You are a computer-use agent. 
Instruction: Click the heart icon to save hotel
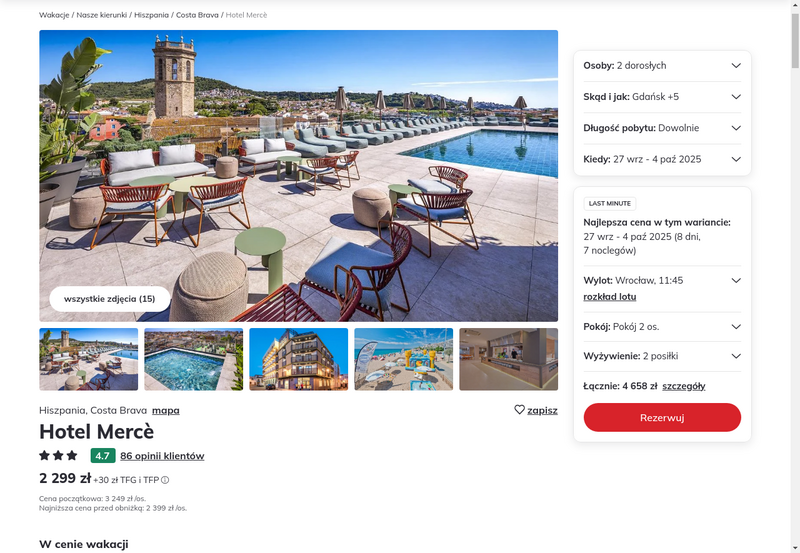pyautogui.click(x=519, y=410)
